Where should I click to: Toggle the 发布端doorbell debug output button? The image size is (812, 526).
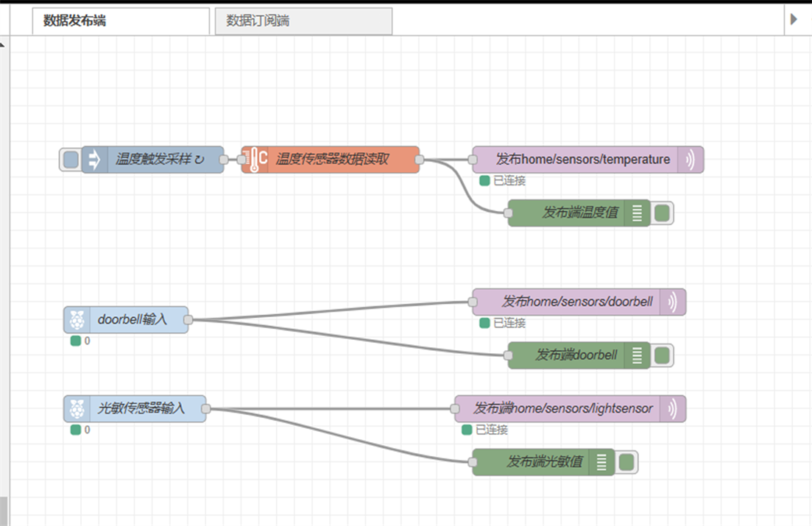[x=662, y=355]
